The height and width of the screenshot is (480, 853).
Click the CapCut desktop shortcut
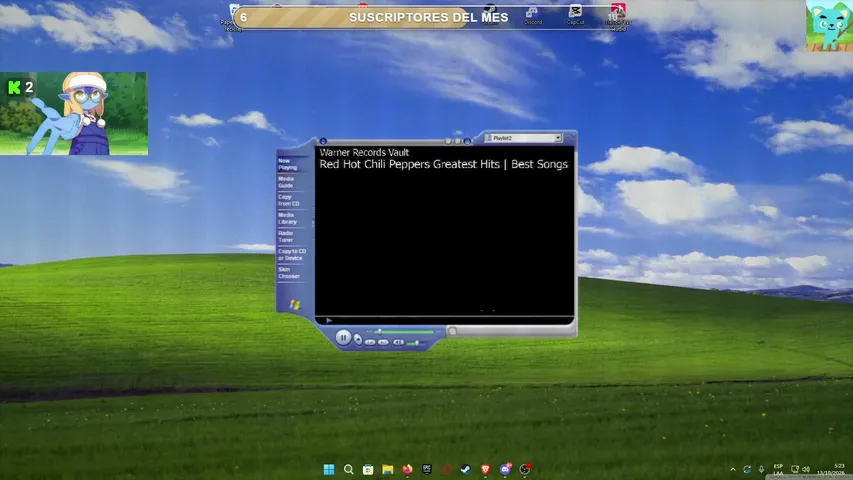tap(576, 14)
